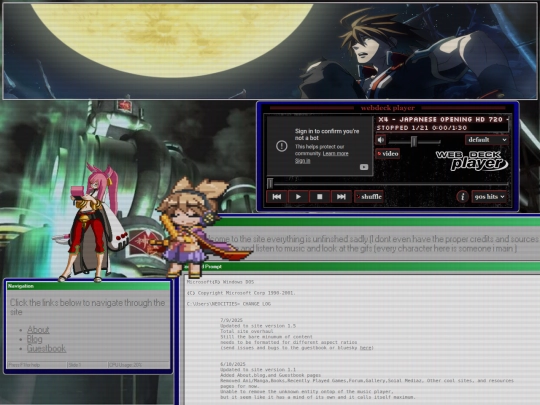The width and height of the screenshot is (540, 405).
Task: Click 'Updated to site version 1.1' line
Action: pyautogui.click(x=258, y=370)
